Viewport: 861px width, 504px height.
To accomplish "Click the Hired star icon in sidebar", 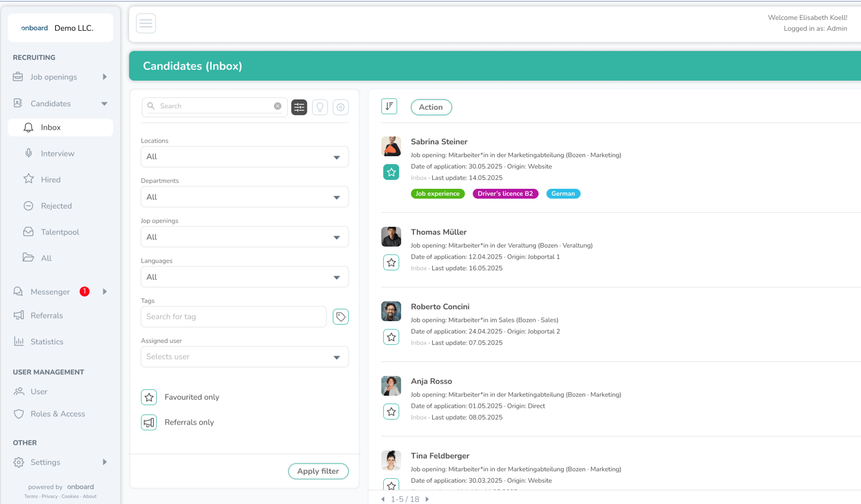I will coord(29,179).
